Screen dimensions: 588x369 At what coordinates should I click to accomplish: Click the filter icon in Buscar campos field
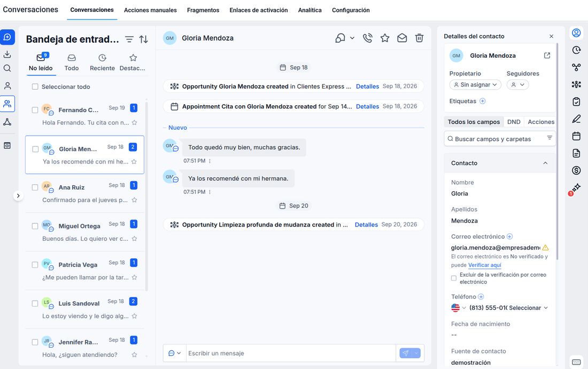pos(550,138)
